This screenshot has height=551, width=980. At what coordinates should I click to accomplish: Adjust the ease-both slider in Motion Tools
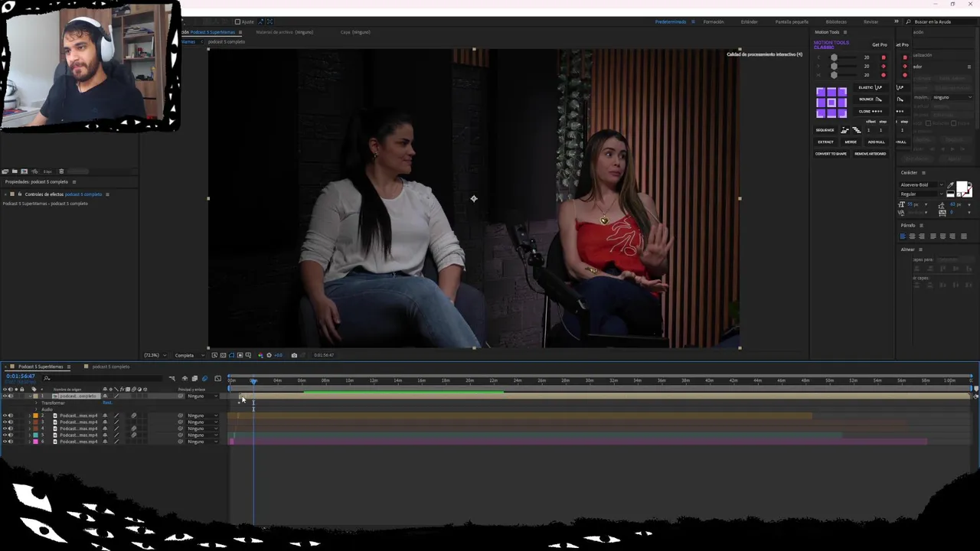tap(835, 75)
